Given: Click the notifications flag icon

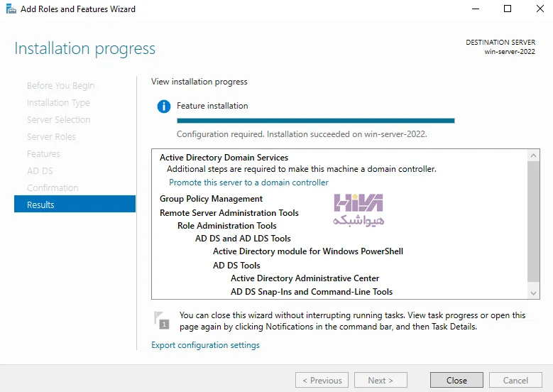Looking at the screenshot, I should point(162,320).
